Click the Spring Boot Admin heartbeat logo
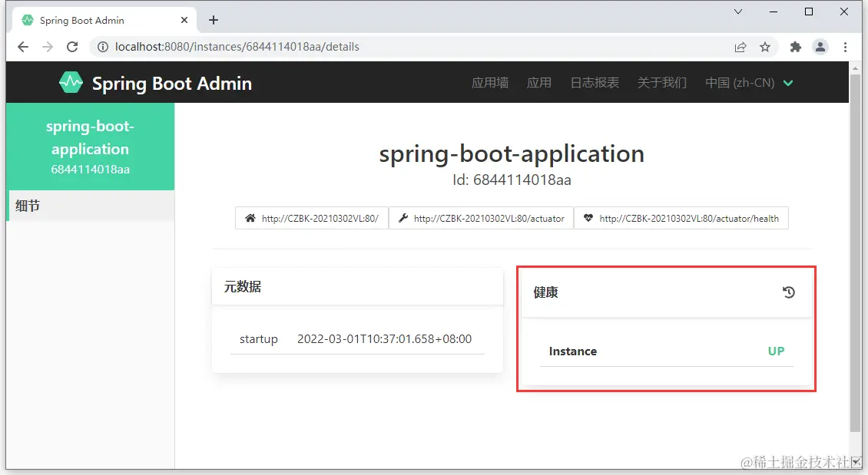Screen dimensions: 868x475 tap(71, 83)
